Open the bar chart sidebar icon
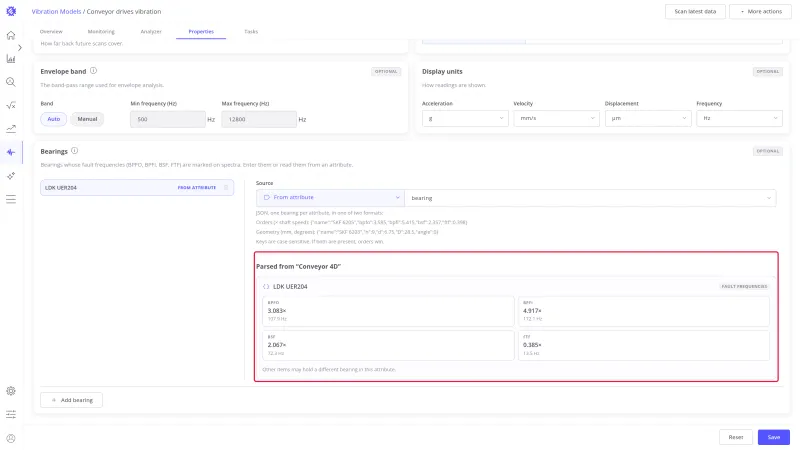The height and width of the screenshot is (450, 800). pos(11,59)
